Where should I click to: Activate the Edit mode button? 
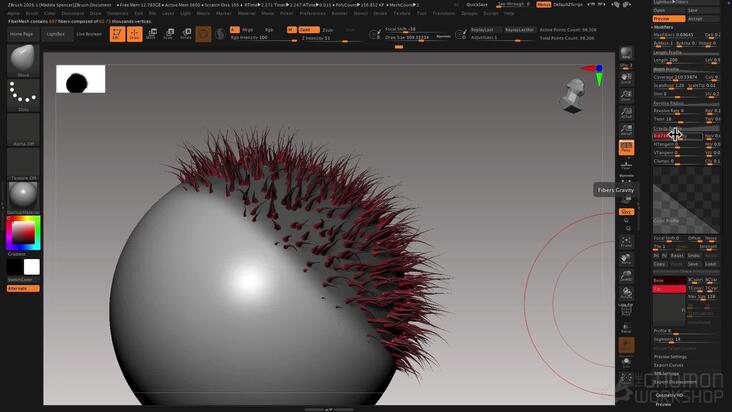(x=117, y=34)
